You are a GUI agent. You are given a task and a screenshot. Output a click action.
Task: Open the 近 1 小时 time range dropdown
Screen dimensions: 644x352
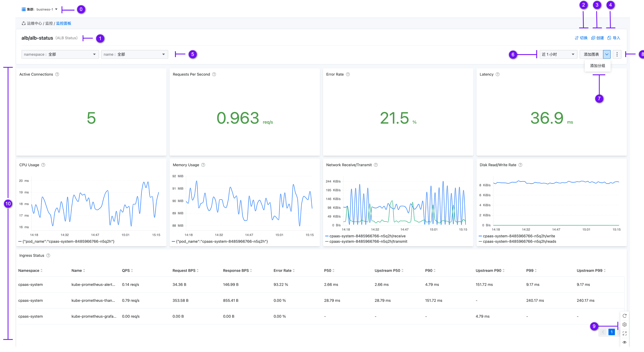(x=558, y=54)
